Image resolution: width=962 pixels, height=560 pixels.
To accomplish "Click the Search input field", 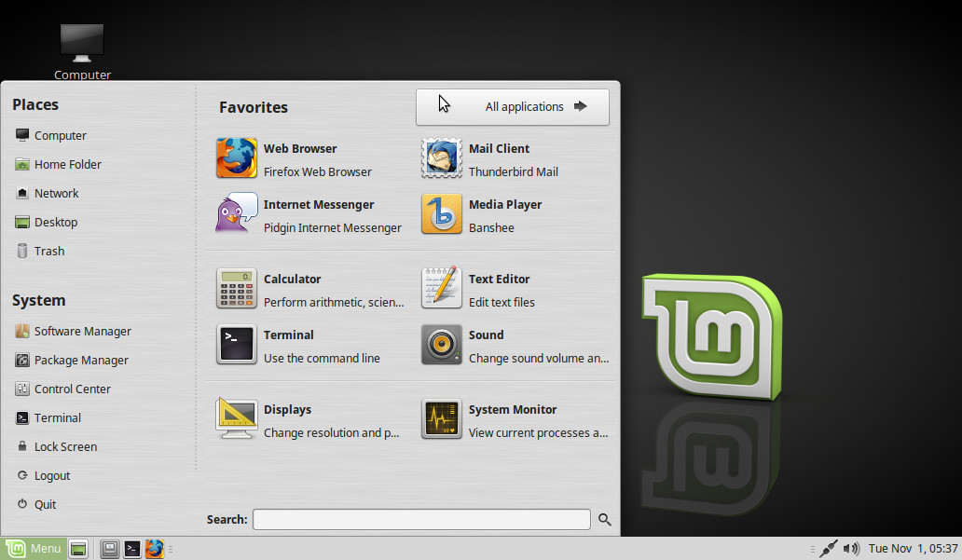I will tap(421, 520).
